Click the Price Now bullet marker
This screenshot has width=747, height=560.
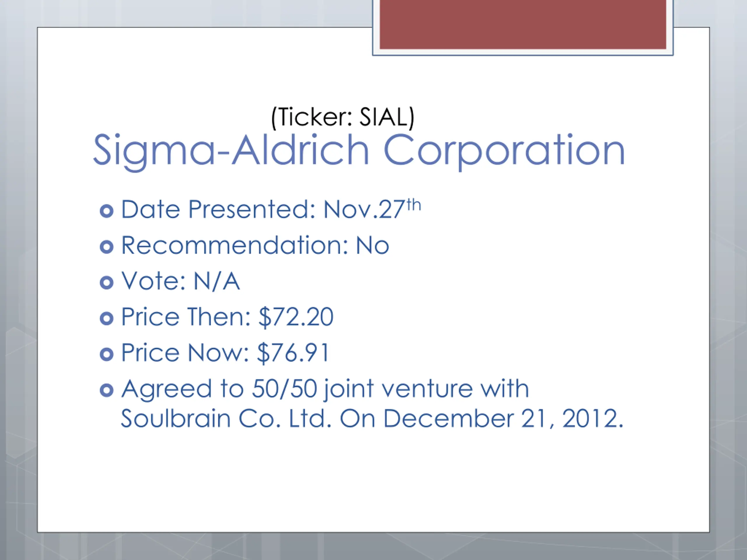pos(107,354)
